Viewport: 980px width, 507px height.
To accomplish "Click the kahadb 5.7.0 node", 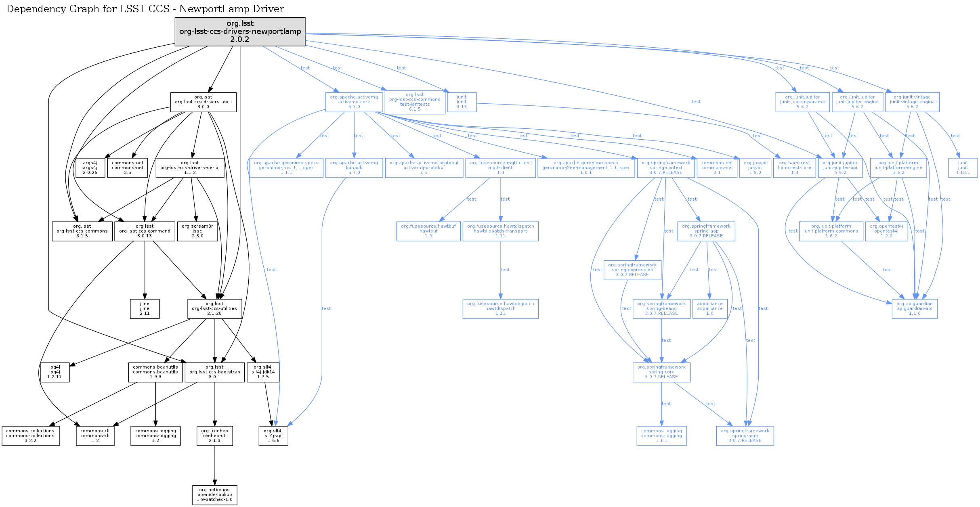I will [354, 168].
